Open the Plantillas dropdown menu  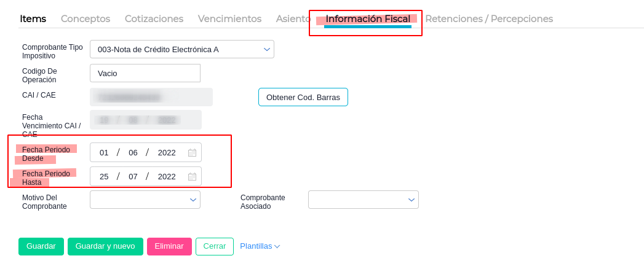(260, 246)
